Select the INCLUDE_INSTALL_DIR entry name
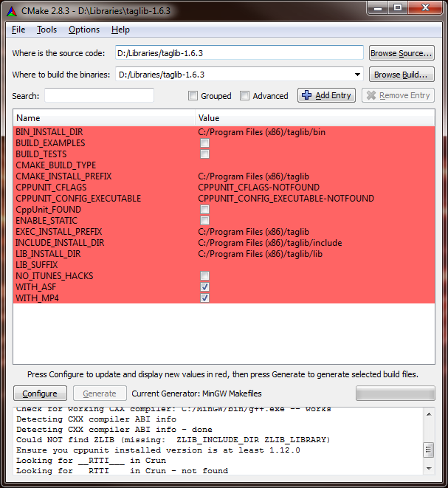The height and width of the screenshot is (488, 448). (60, 243)
